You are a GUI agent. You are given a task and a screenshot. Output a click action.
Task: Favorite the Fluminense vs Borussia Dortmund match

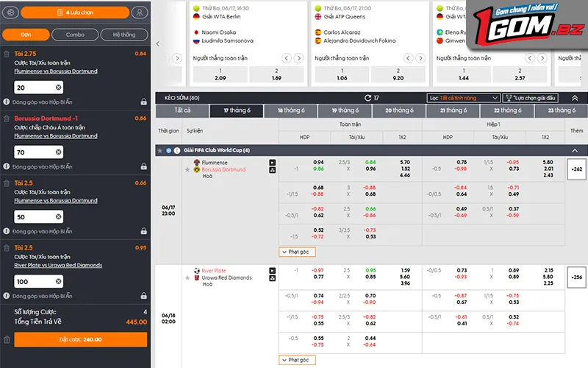pos(187,170)
